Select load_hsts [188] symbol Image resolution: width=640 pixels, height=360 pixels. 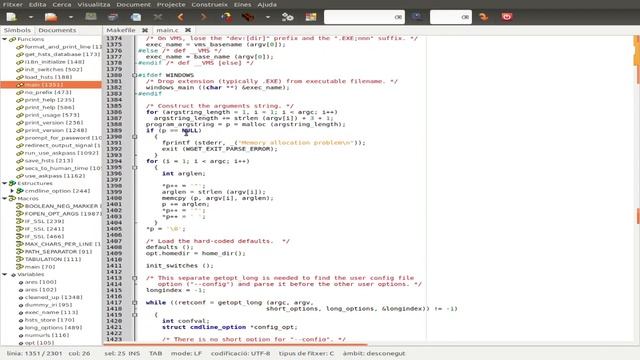44,77
